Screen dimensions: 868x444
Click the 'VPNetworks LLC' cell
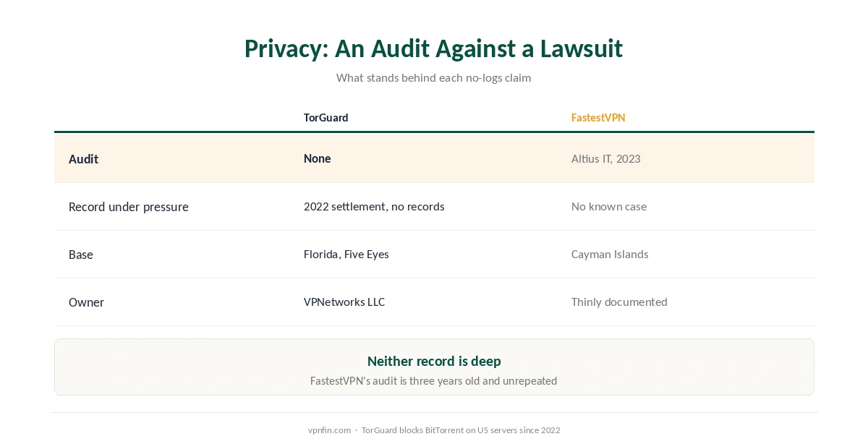click(344, 302)
